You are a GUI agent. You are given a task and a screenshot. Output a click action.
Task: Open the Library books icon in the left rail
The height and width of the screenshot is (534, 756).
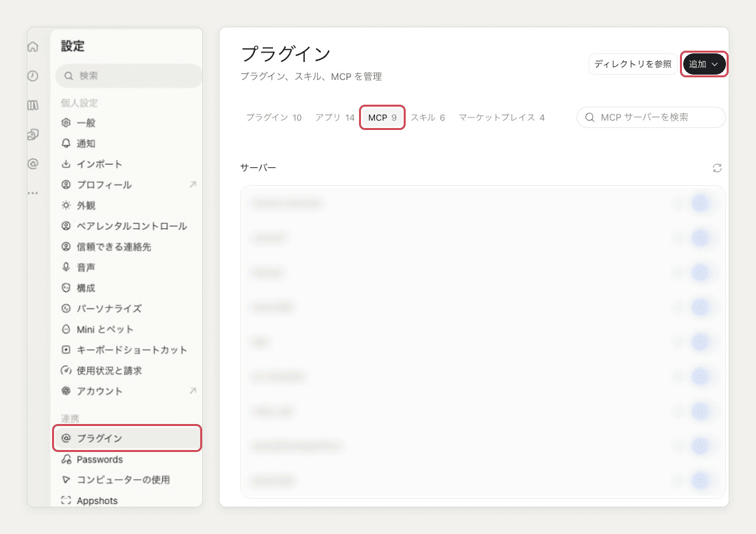[33, 105]
